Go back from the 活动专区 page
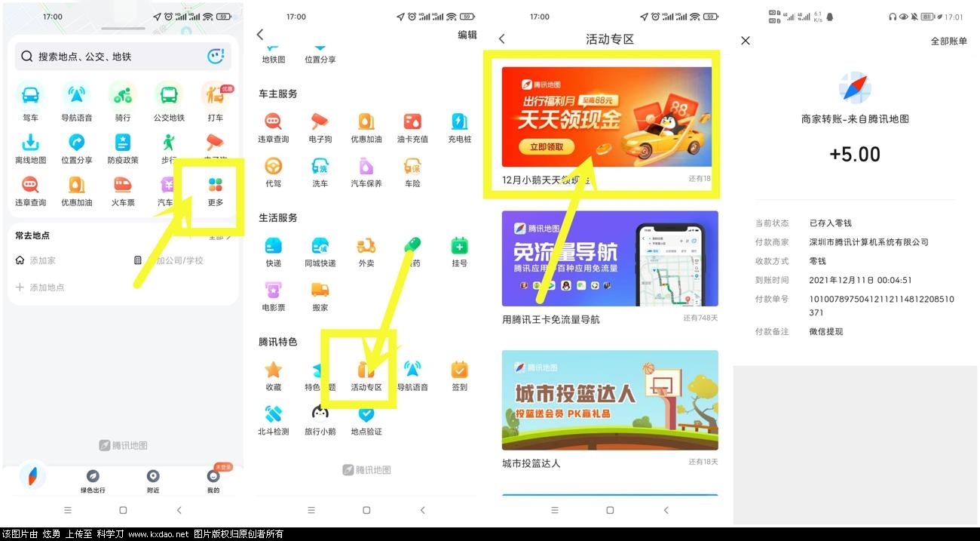The height and width of the screenshot is (541, 980). pos(502,38)
